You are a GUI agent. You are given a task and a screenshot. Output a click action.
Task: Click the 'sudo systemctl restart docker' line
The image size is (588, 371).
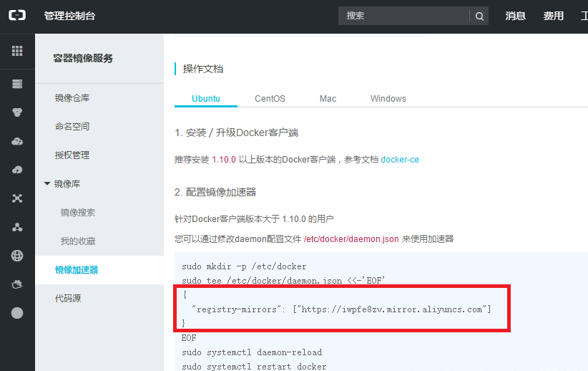pos(254,367)
